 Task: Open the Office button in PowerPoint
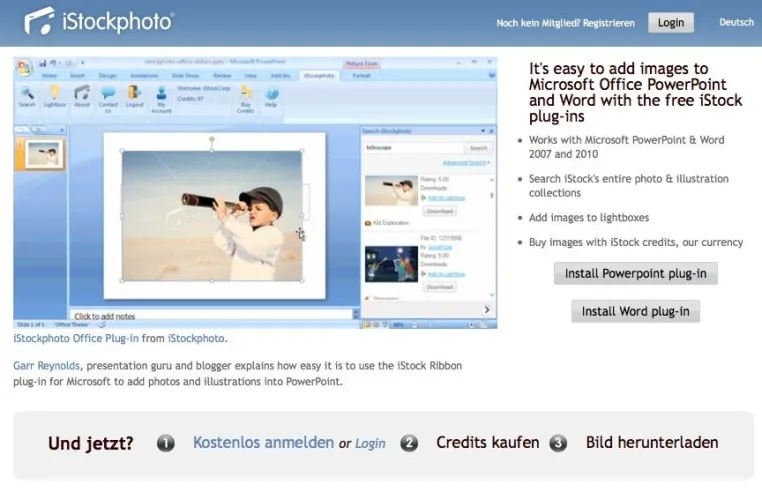pyautogui.click(x=23, y=67)
